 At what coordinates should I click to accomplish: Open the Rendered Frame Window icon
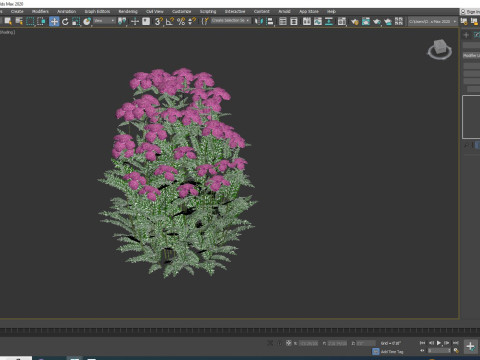coord(366,21)
